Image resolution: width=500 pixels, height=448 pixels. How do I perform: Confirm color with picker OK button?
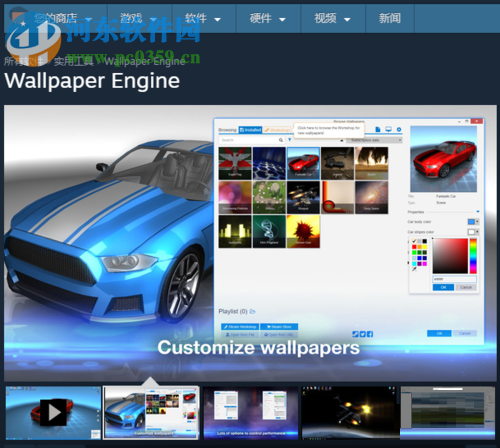443,287
